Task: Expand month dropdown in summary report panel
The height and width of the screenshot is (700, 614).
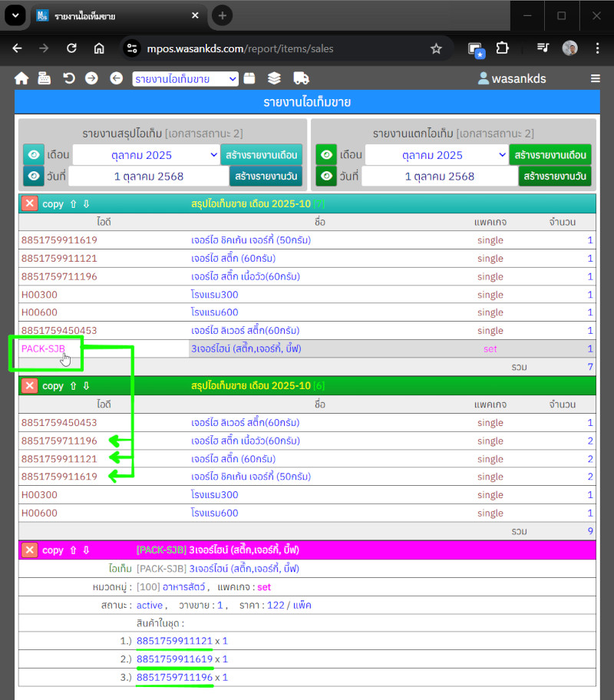Action: 147,155
